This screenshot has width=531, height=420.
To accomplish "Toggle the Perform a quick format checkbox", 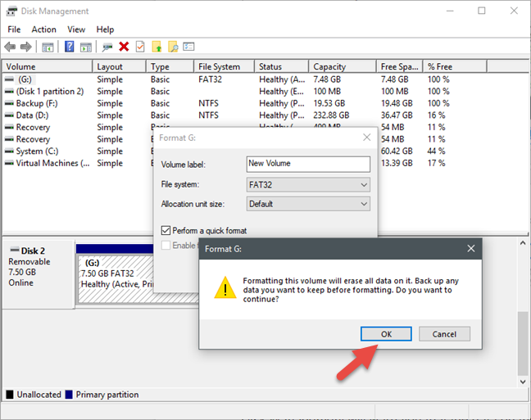I will pos(166,231).
